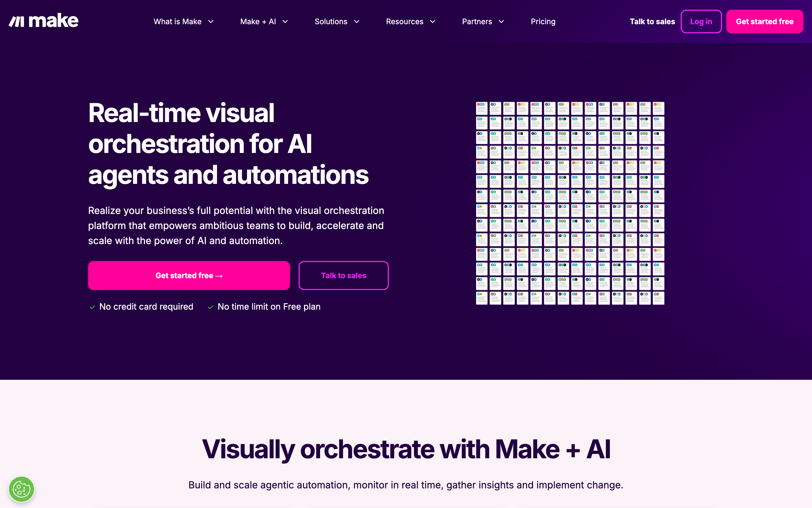Click 'Build and scale agentic automation' subtitle
Image resolution: width=812 pixels, height=508 pixels.
coord(406,485)
